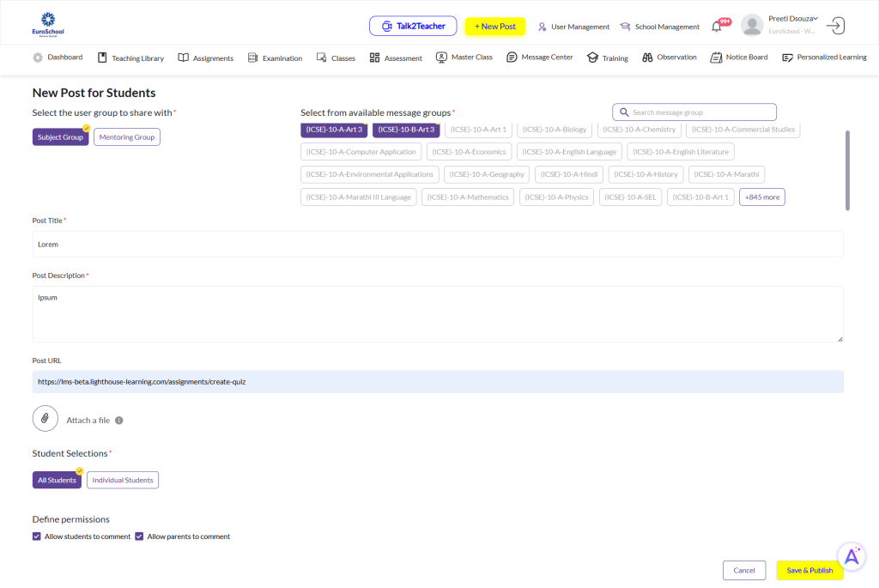Uncheck Allow parents to comment
The image size is (879, 588).
[x=139, y=536]
